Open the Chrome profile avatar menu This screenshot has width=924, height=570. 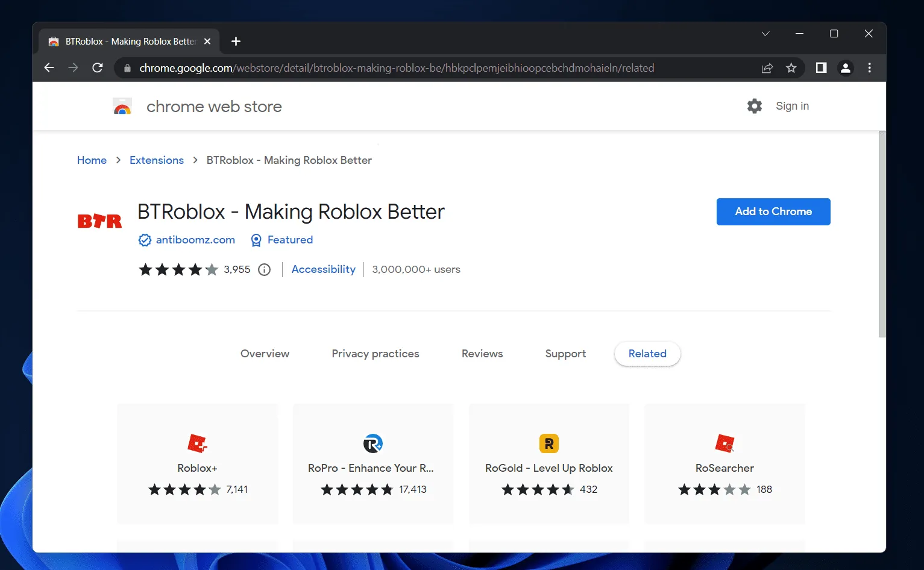tap(846, 68)
